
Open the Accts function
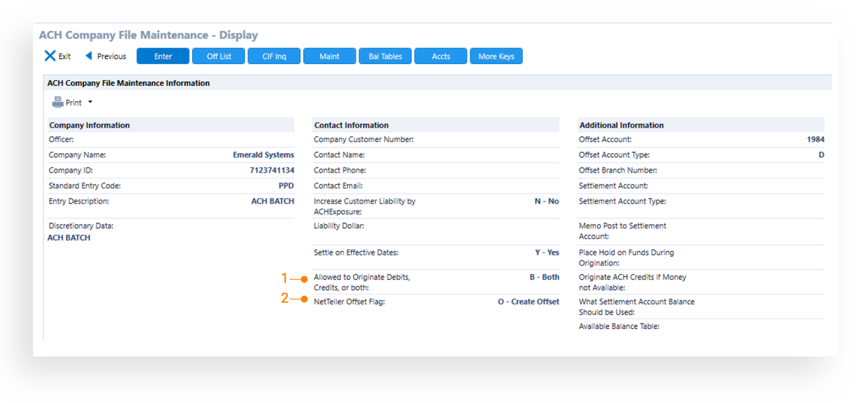(441, 56)
